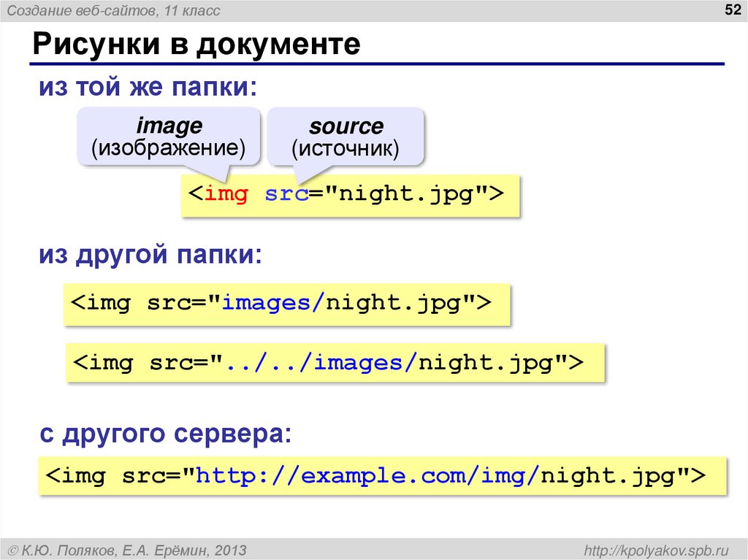Click the code box with night.jpg example
The width and height of the screenshot is (748, 560).
click(x=348, y=193)
